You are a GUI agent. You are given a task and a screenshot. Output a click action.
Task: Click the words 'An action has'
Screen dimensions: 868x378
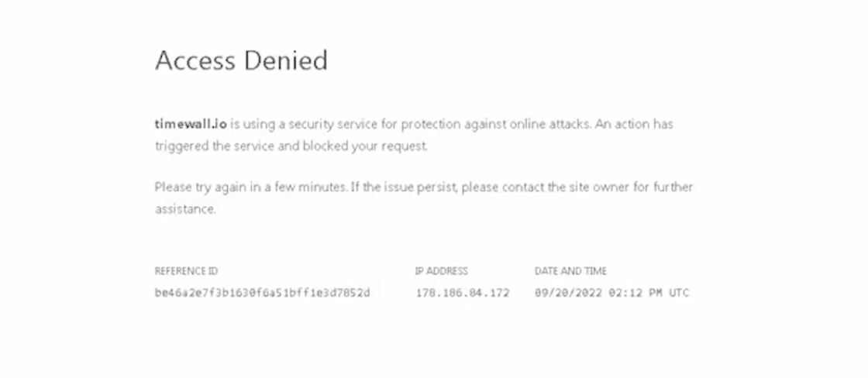635,124
